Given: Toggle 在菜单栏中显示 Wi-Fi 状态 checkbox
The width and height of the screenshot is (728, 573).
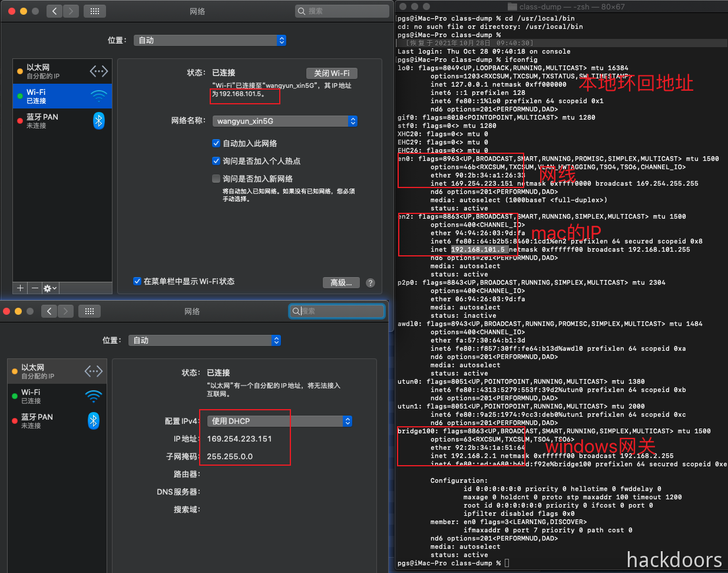Looking at the screenshot, I should [137, 281].
